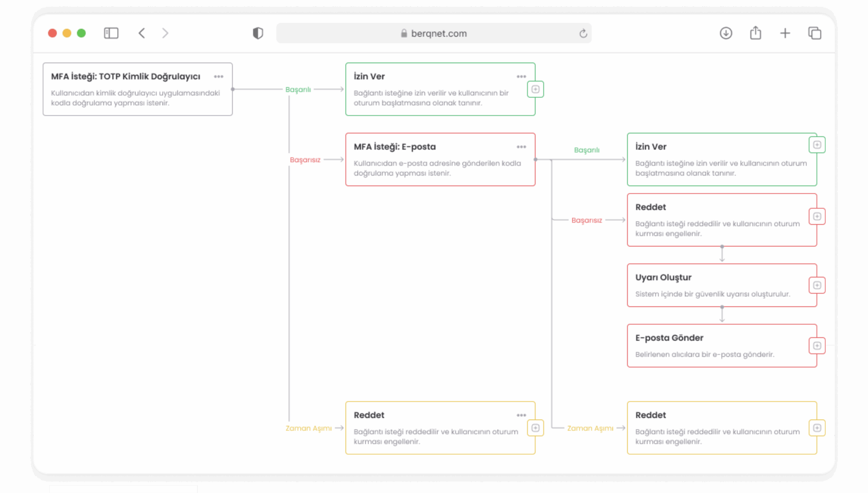This screenshot has height=493, width=868.
Task: Click plus icon on first İzin Ver node
Action: (535, 89)
